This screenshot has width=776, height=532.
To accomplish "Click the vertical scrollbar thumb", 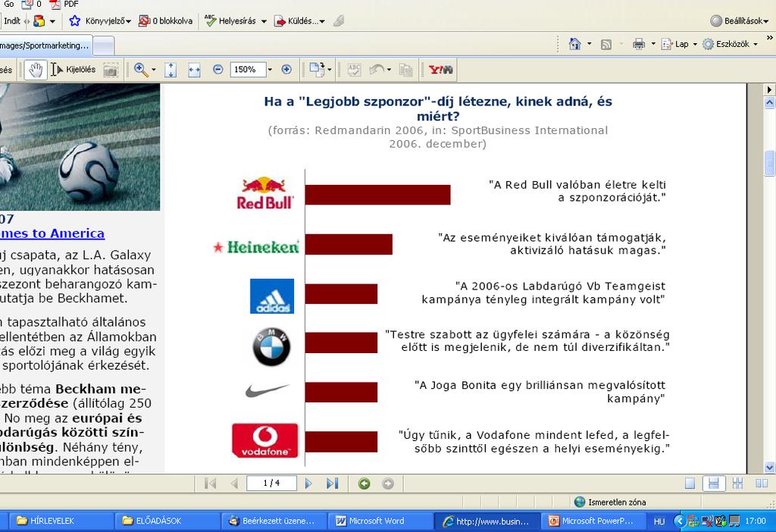I will (x=769, y=163).
